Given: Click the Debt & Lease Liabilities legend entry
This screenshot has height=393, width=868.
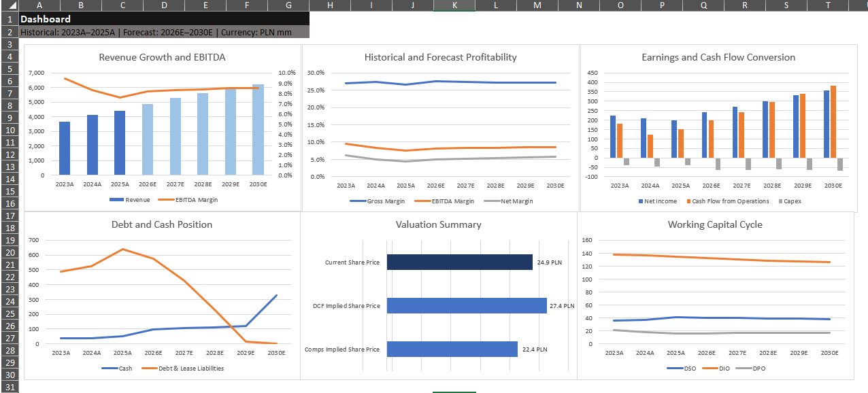Looking at the screenshot, I should coord(182,369).
